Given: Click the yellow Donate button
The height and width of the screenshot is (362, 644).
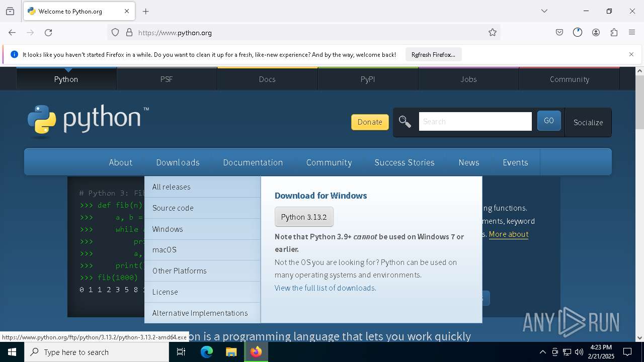Looking at the screenshot, I should coord(370,122).
